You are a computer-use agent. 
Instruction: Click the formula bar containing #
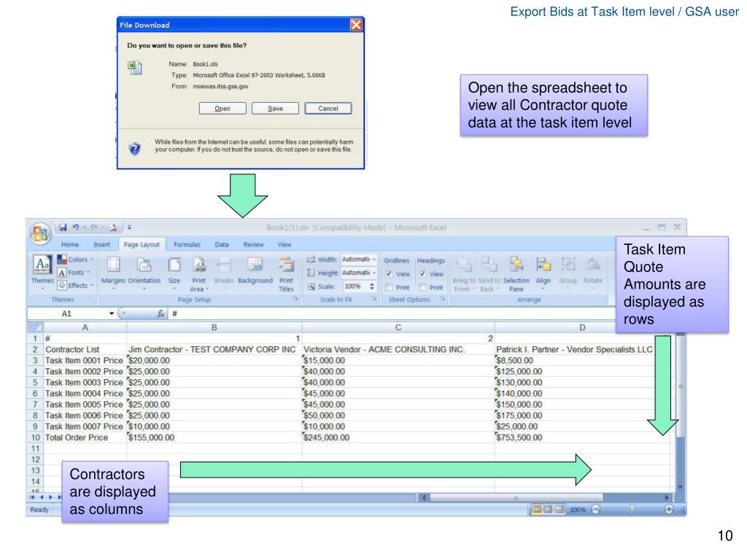(392, 314)
